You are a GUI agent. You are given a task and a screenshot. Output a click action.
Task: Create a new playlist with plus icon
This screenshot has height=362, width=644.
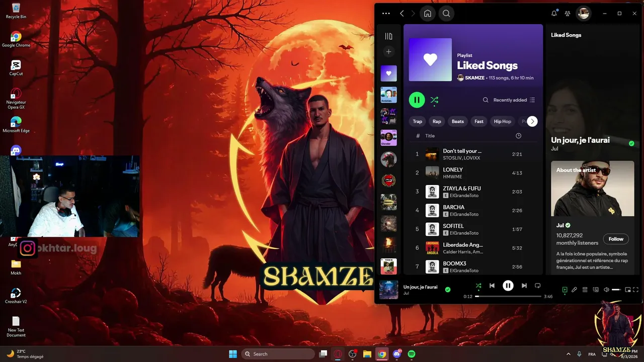click(388, 52)
